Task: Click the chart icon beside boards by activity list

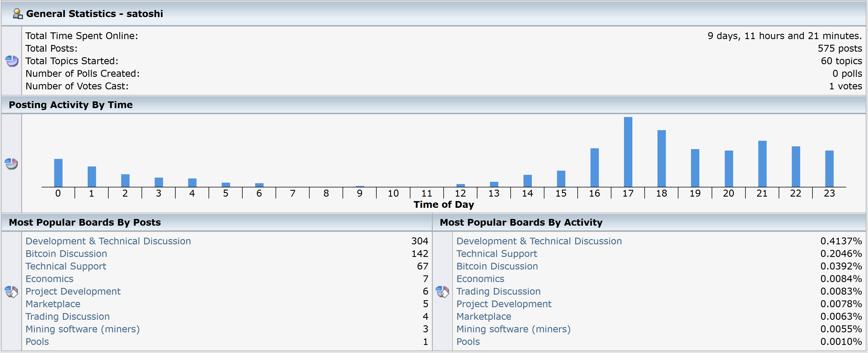Action: click(443, 292)
